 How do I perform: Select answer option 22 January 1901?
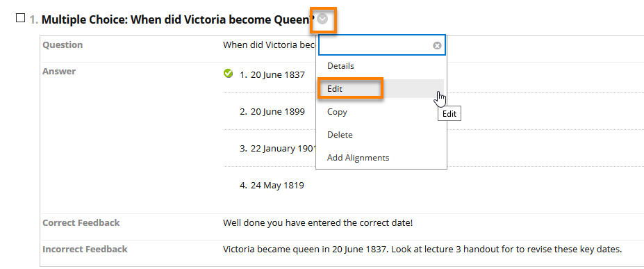[278, 148]
